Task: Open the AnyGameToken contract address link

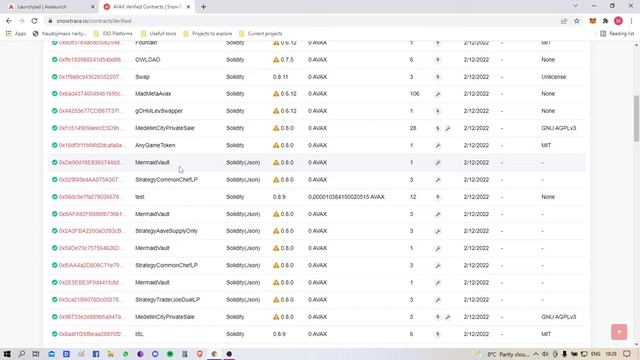Action: tap(90, 145)
